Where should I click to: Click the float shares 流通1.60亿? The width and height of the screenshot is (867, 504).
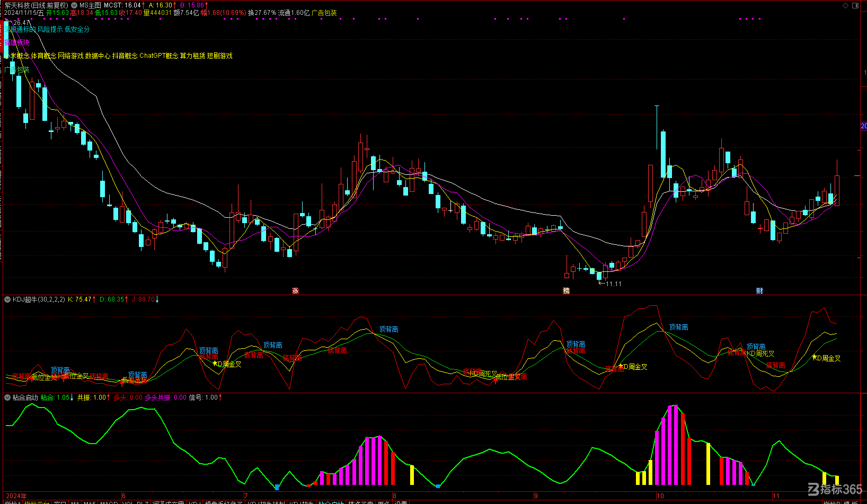(x=294, y=13)
